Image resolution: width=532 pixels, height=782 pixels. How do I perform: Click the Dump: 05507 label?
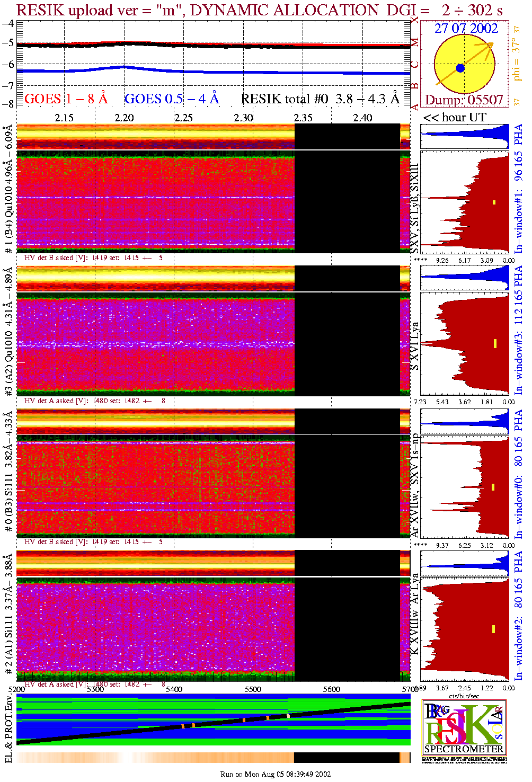click(x=464, y=100)
